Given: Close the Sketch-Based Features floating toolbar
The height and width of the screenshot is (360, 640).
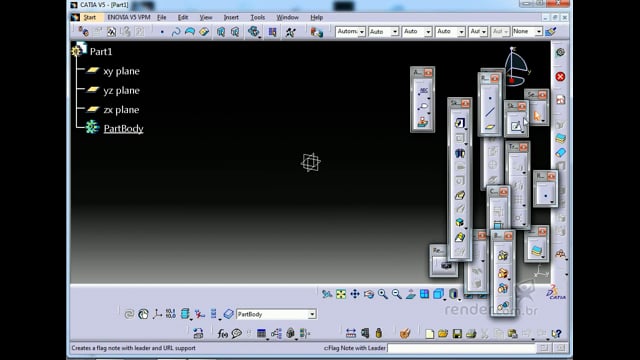Looking at the screenshot, I should pos(465,104).
